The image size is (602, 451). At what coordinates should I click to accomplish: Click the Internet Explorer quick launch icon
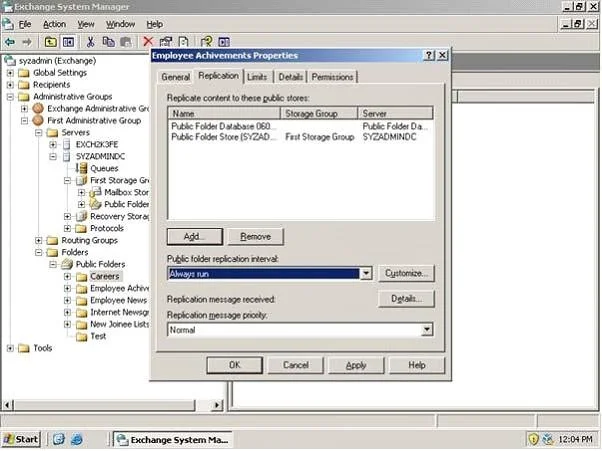pos(77,439)
